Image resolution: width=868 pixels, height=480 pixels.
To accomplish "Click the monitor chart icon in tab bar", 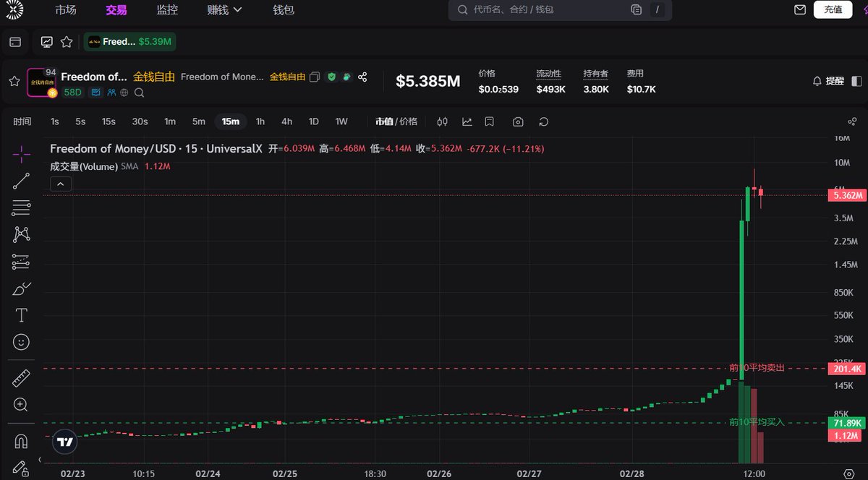I will [x=47, y=42].
